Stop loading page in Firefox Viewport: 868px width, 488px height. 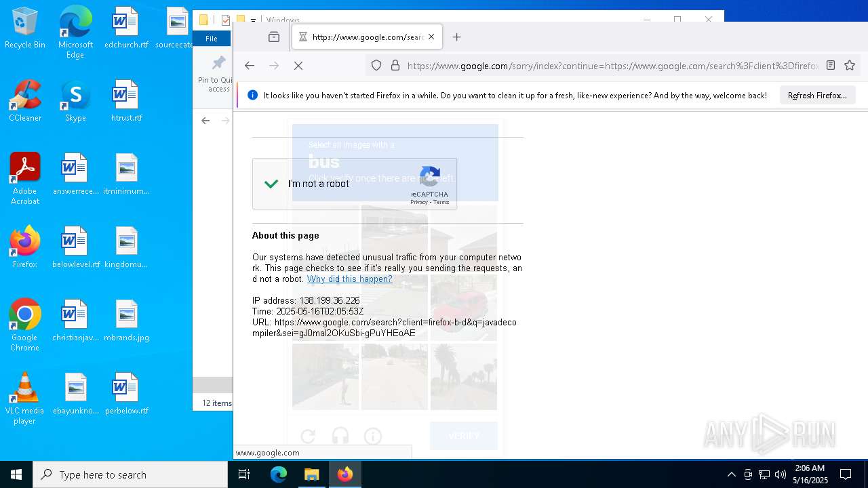pyautogui.click(x=298, y=66)
